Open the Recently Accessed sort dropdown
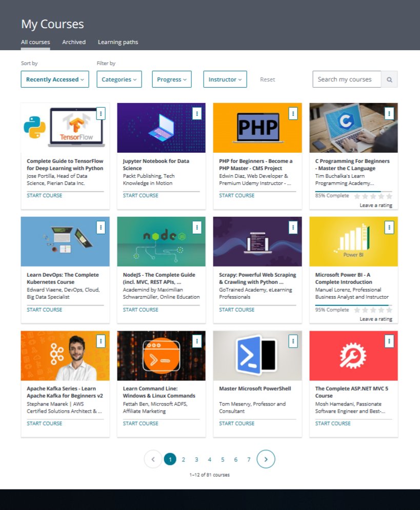 pyautogui.click(x=55, y=79)
